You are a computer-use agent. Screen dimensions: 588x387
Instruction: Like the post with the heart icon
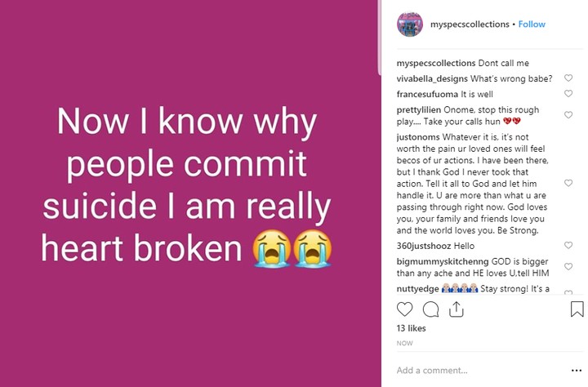(404, 309)
